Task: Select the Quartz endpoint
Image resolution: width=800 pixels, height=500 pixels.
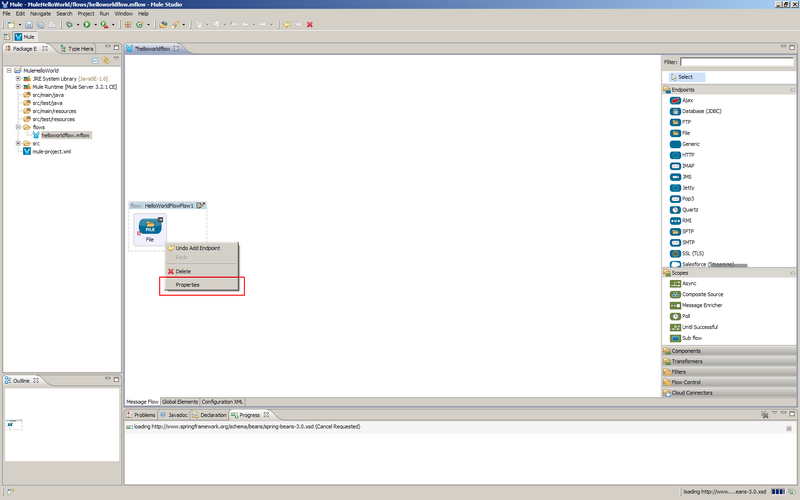Action: (684, 210)
